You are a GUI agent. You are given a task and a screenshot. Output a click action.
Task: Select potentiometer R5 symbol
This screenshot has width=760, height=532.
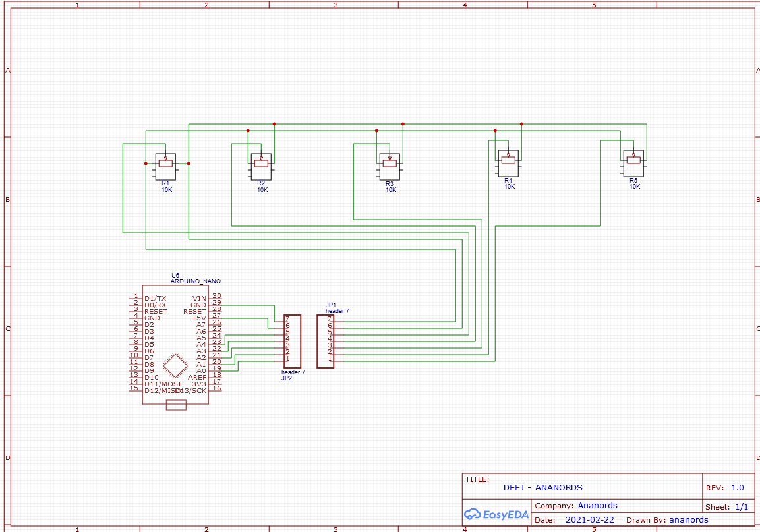(633, 163)
